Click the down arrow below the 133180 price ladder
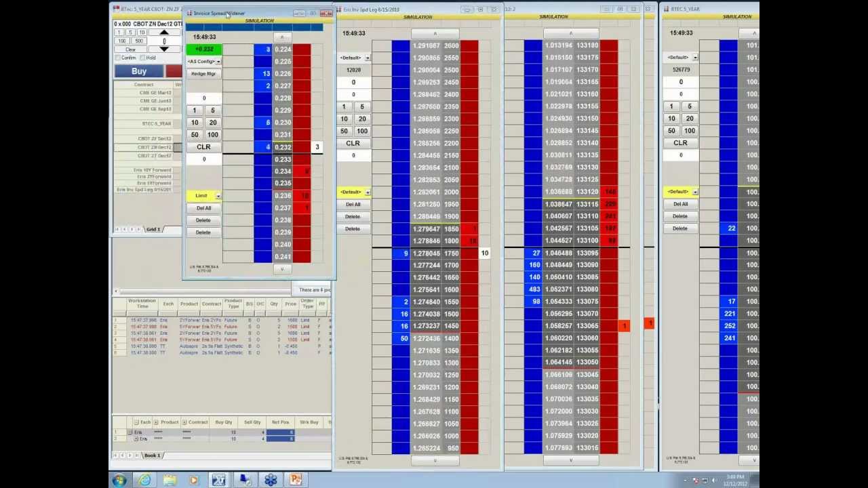Image resolution: width=868 pixels, height=488 pixels. tap(570, 460)
